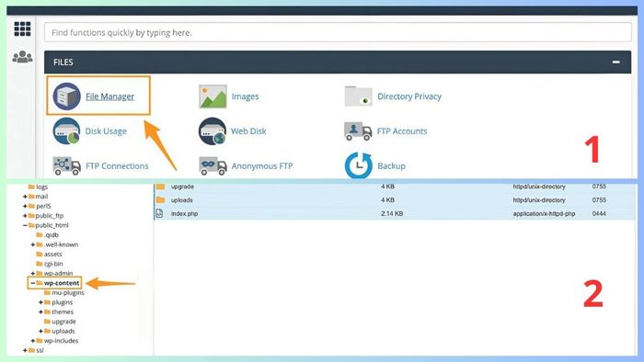
Task: Expand the uploads folder node in tree
Action: tap(40, 332)
